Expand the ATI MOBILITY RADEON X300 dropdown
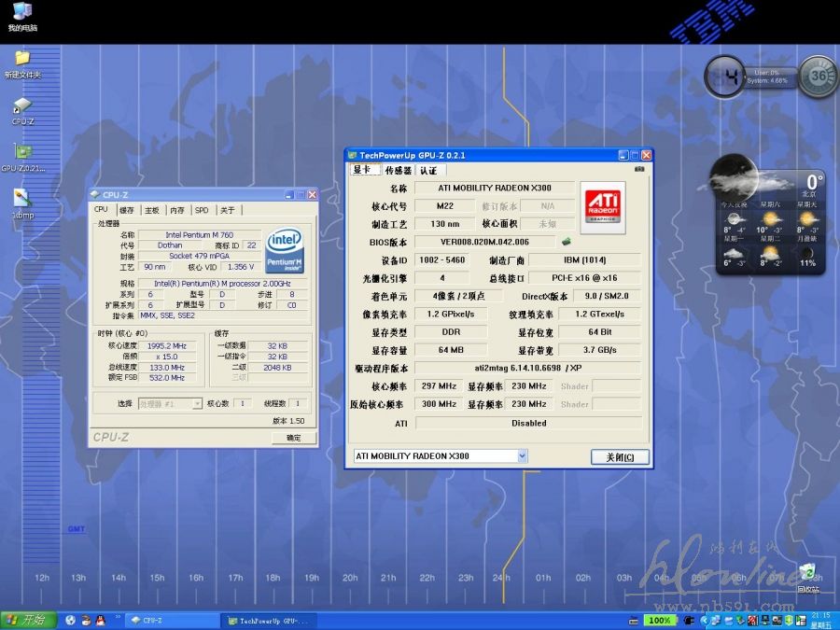Image resolution: width=840 pixels, height=630 pixels. click(522, 456)
